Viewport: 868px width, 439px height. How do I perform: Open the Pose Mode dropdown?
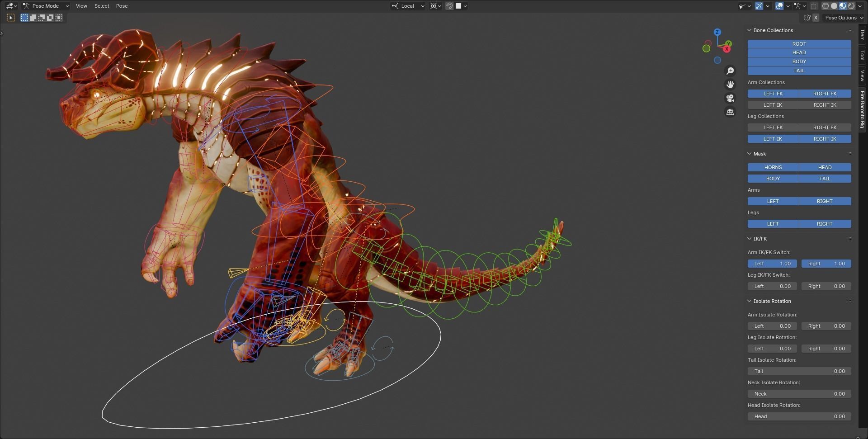46,6
